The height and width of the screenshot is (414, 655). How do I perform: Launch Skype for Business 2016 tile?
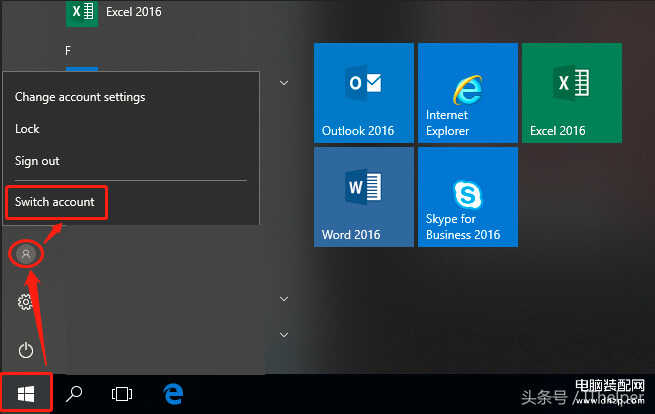tap(468, 197)
